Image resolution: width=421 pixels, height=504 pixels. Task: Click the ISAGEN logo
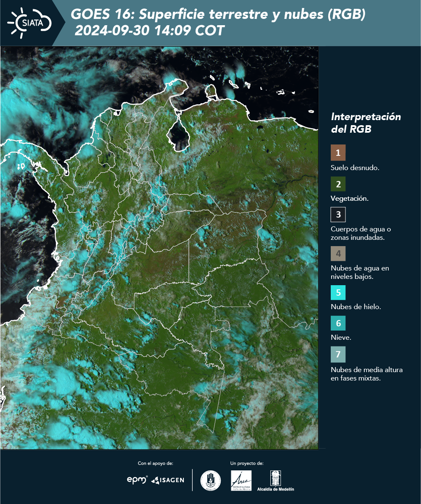167,480
